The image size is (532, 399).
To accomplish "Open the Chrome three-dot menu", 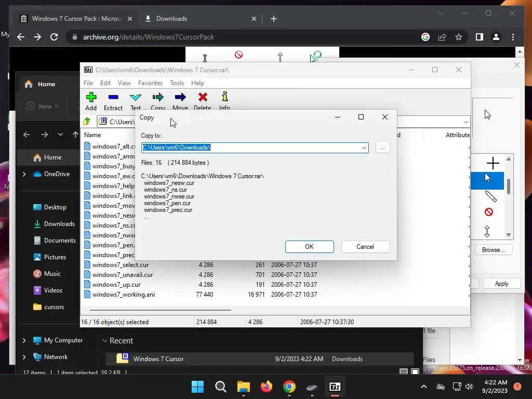I will [x=513, y=37].
